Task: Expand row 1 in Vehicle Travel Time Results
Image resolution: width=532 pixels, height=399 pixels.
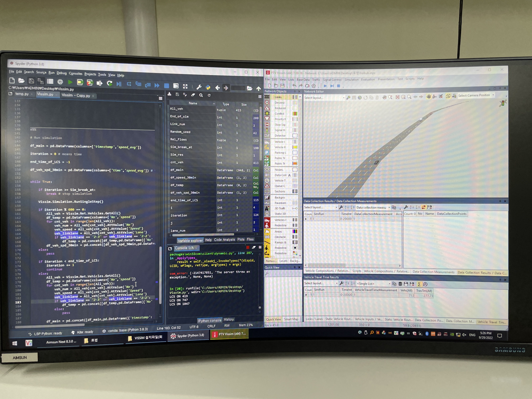Action: [306, 295]
